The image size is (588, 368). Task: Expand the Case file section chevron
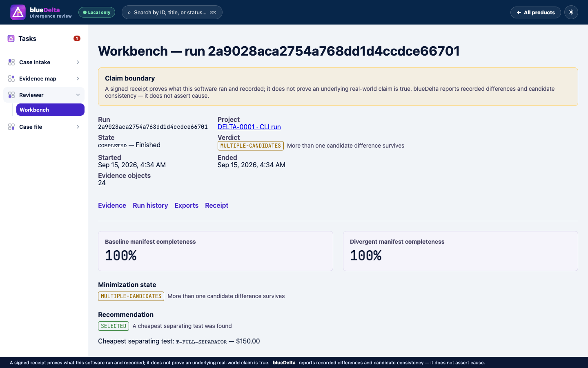(78, 127)
